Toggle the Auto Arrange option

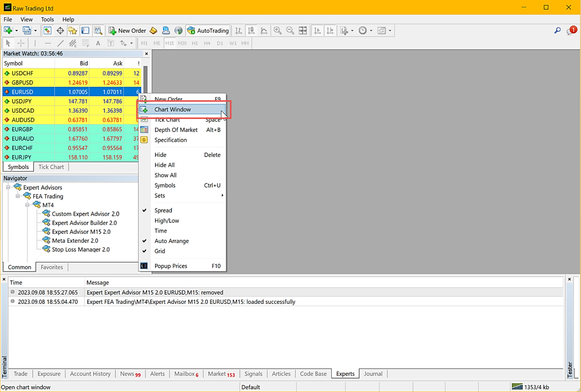pos(183,241)
